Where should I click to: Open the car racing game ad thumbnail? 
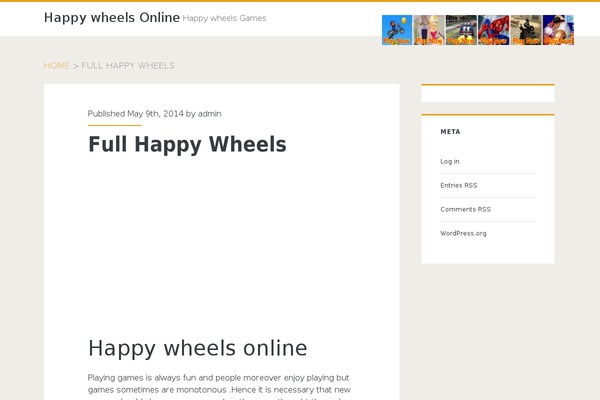pos(461,30)
